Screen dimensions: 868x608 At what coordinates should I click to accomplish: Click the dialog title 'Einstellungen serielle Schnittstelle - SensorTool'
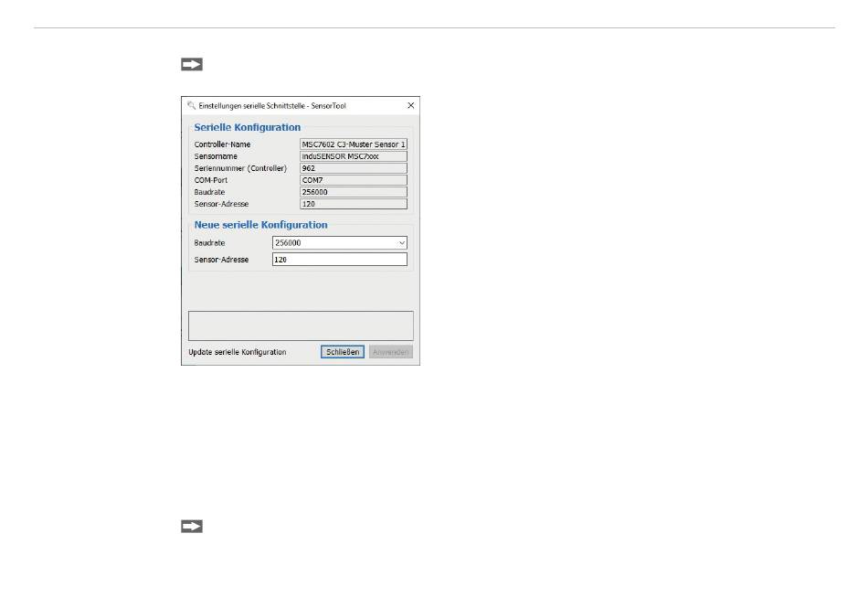272,106
